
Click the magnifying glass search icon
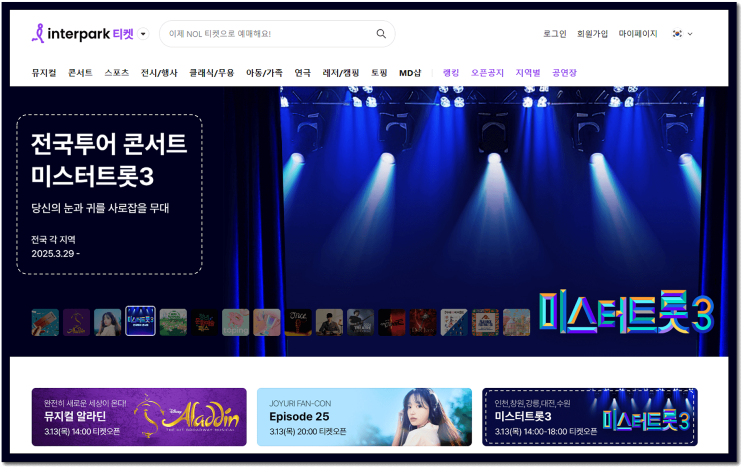(381, 34)
